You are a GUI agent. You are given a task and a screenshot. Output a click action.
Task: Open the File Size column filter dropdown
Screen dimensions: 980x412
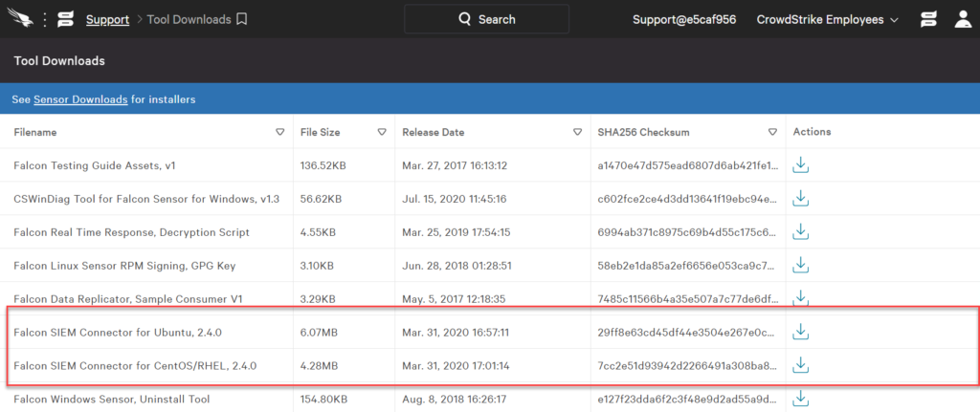click(381, 132)
